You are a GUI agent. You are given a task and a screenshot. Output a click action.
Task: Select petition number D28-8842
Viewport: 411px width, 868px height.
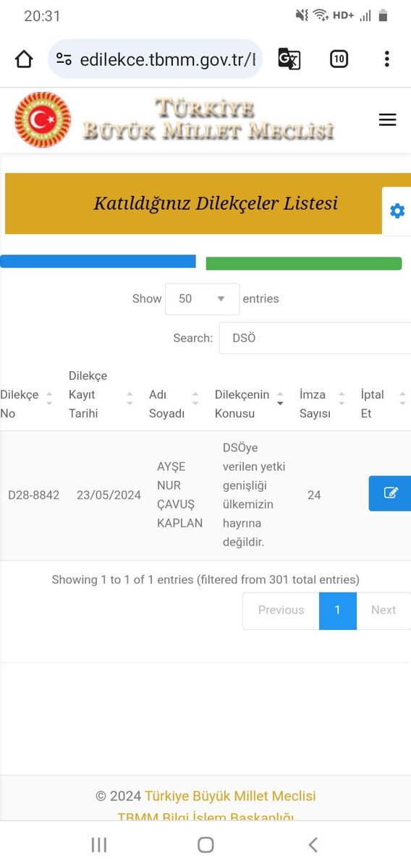click(33, 495)
